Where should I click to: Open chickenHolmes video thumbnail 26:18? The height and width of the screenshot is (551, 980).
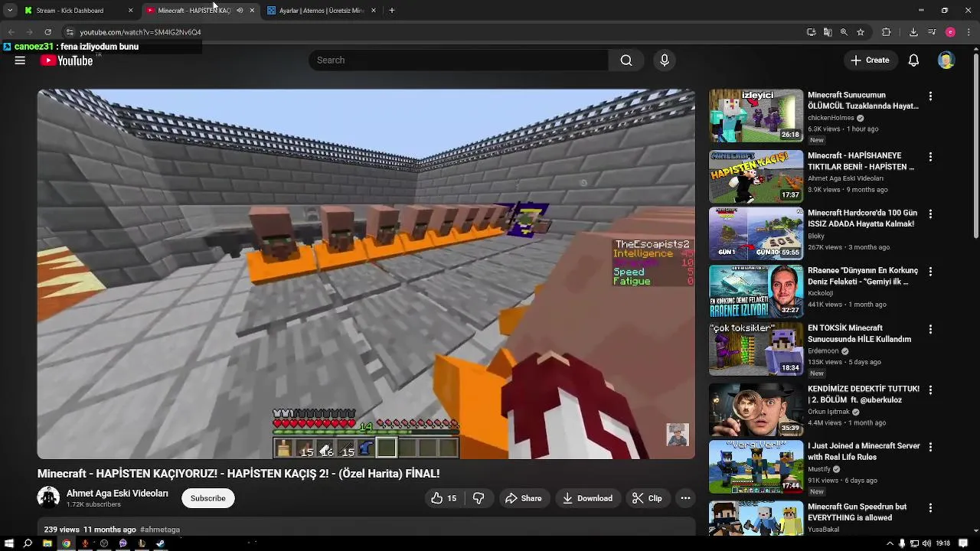[756, 116]
